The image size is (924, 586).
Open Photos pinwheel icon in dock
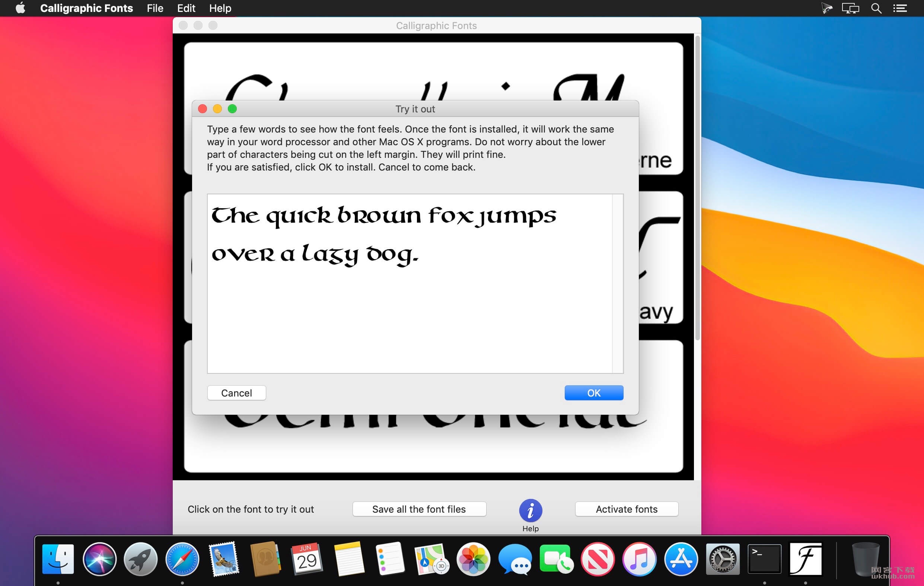pyautogui.click(x=473, y=559)
